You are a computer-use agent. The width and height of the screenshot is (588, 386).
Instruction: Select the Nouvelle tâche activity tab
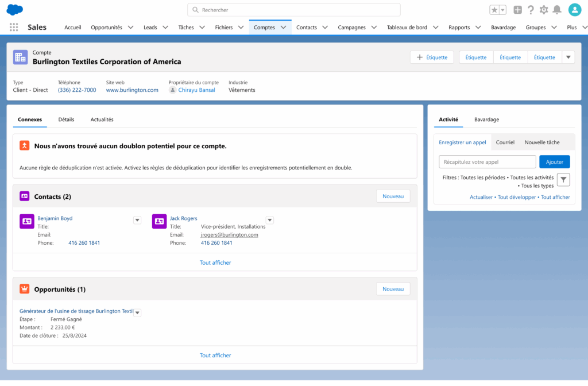coord(542,142)
